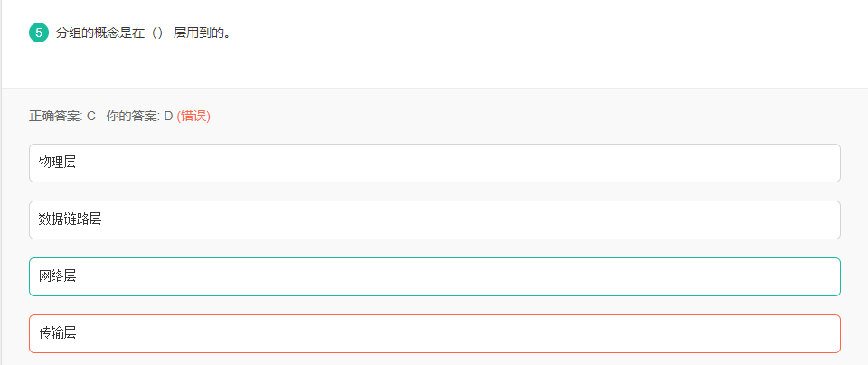The height and width of the screenshot is (365, 868).
Task: Click the 传输层 option text
Action: point(58,333)
